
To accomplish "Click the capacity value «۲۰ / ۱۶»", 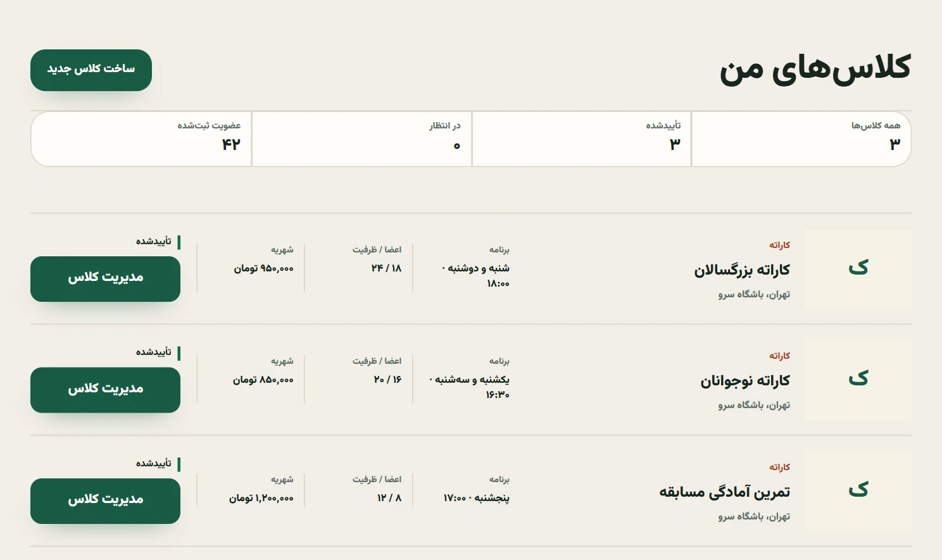I will tap(387, 380).
